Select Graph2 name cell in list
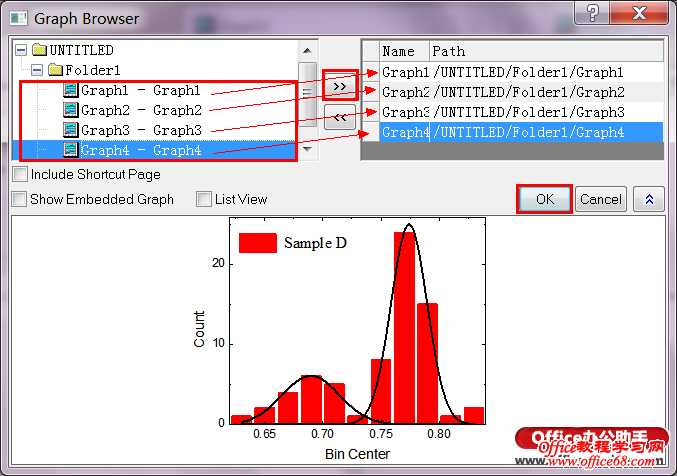The width and height of the screenshot is (677, 476). point(405,92)
